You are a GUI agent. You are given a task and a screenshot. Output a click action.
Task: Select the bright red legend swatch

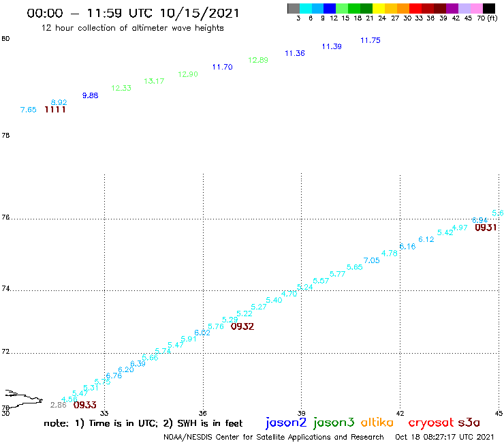pyautogui.click(x=415, y=8)
